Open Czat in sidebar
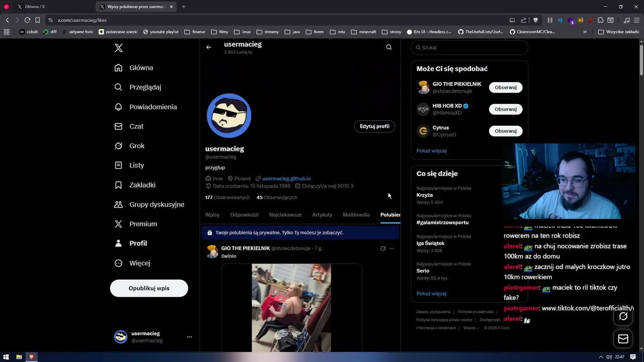 click(129, 127)
